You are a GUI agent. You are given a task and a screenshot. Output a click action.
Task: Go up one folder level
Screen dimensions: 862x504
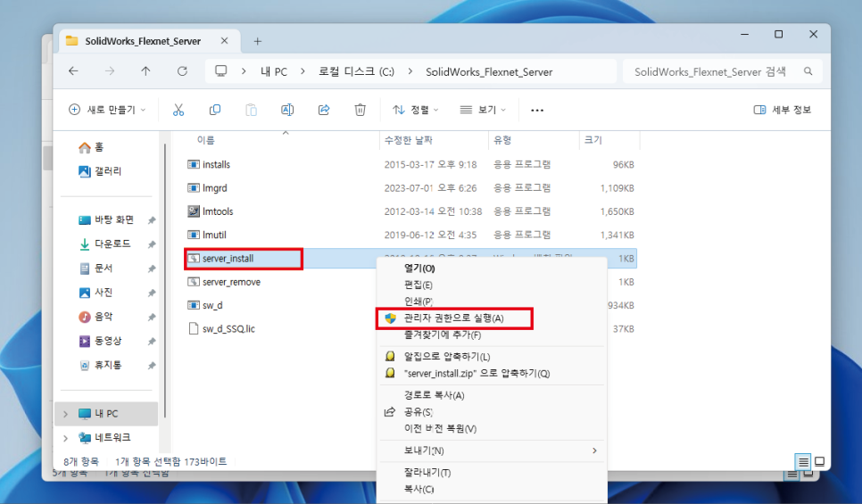pos(145,70)
